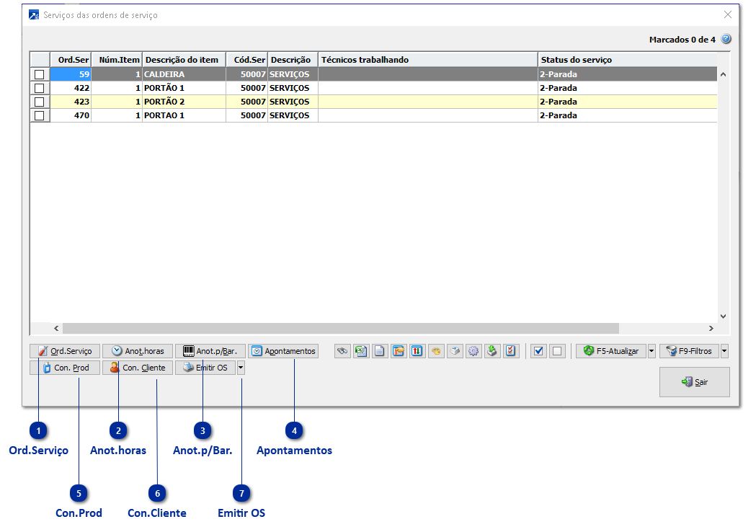Open the color palette icon
The height and width of the screenshot is (532, 756).
point(436,351)
